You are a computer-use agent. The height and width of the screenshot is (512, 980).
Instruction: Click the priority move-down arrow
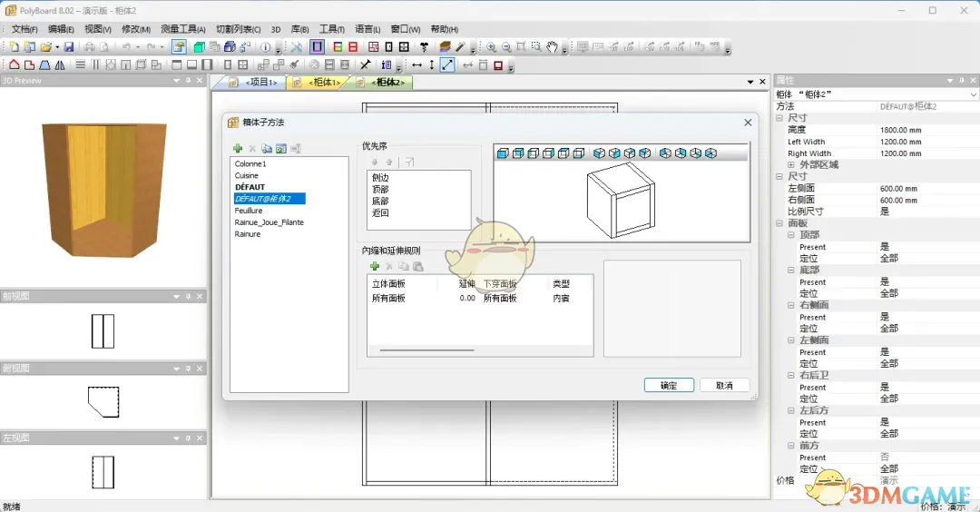pos(375,162)
